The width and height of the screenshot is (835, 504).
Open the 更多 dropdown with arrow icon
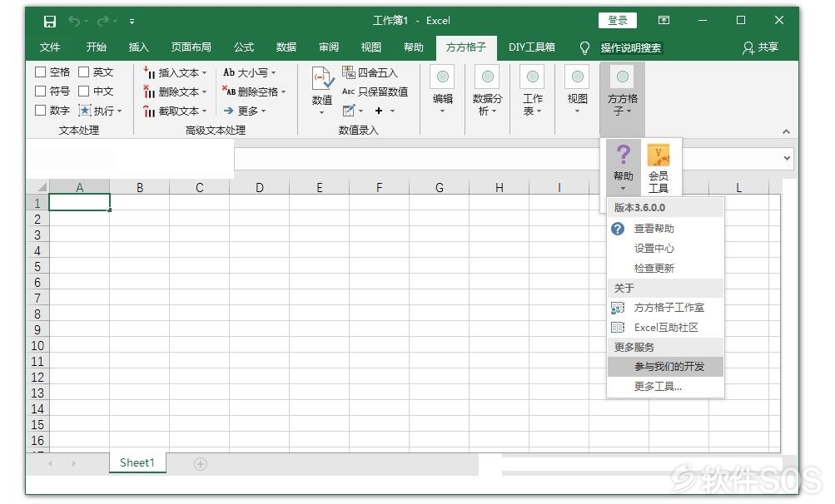245,111
